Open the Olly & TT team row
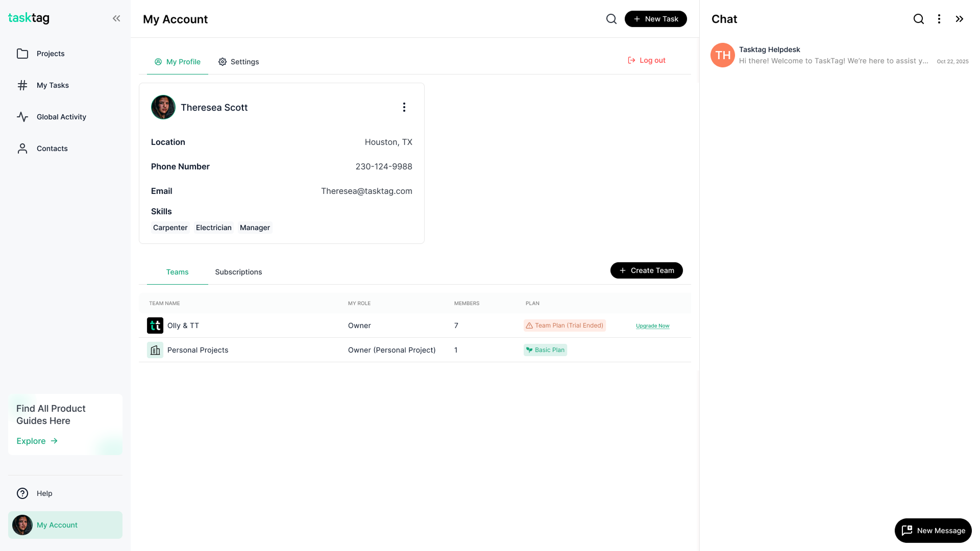 click(x=183, y=325)
